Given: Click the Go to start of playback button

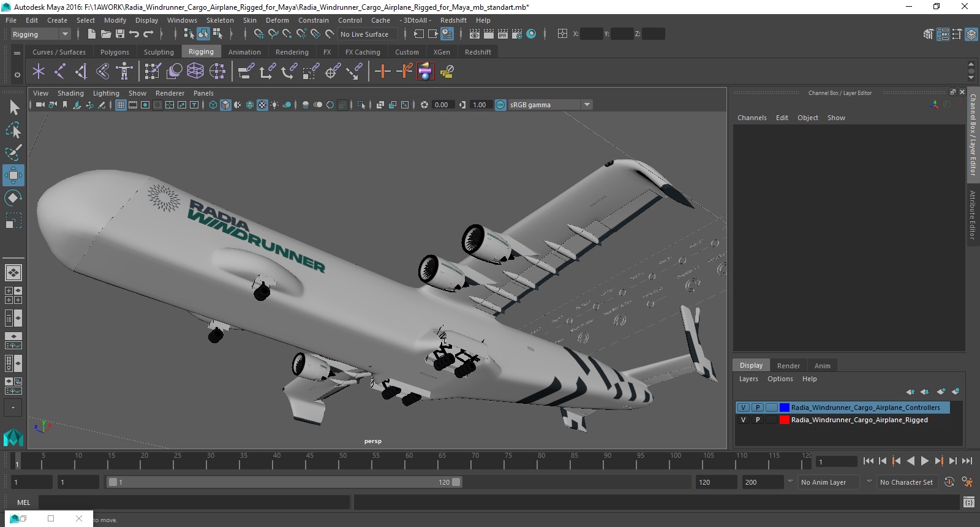Looking at the screenshot, I should [868, 461].
